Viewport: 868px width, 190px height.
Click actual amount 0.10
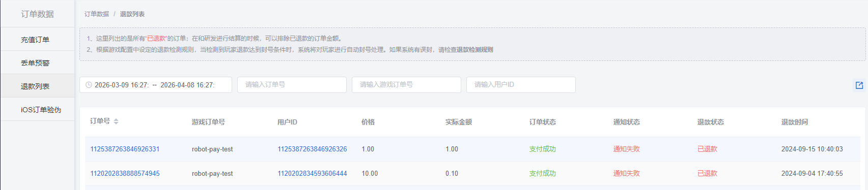tap(452, 173)
